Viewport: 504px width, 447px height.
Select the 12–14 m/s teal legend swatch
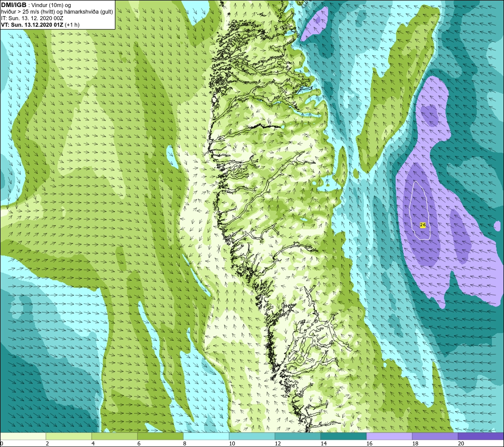click(x=298, y=436)
